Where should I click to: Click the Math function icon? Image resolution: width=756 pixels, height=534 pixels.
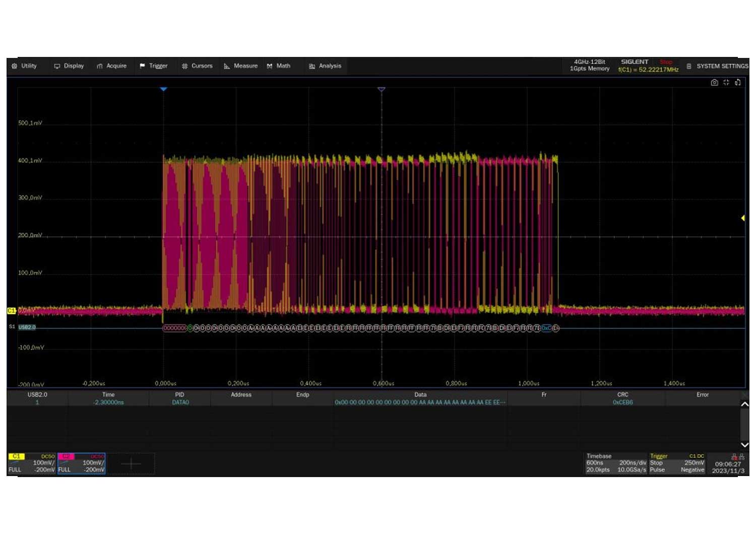click(270, 66)
